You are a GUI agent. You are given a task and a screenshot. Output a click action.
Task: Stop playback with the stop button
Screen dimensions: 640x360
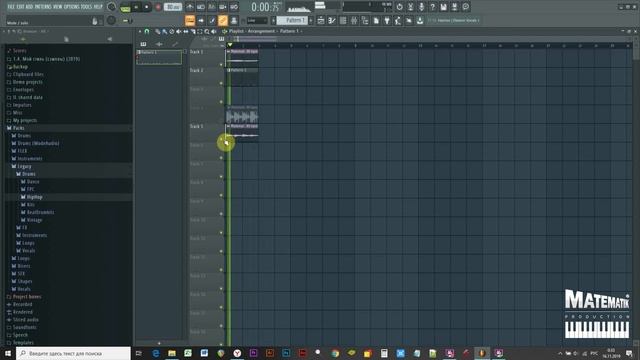[147, 7]
